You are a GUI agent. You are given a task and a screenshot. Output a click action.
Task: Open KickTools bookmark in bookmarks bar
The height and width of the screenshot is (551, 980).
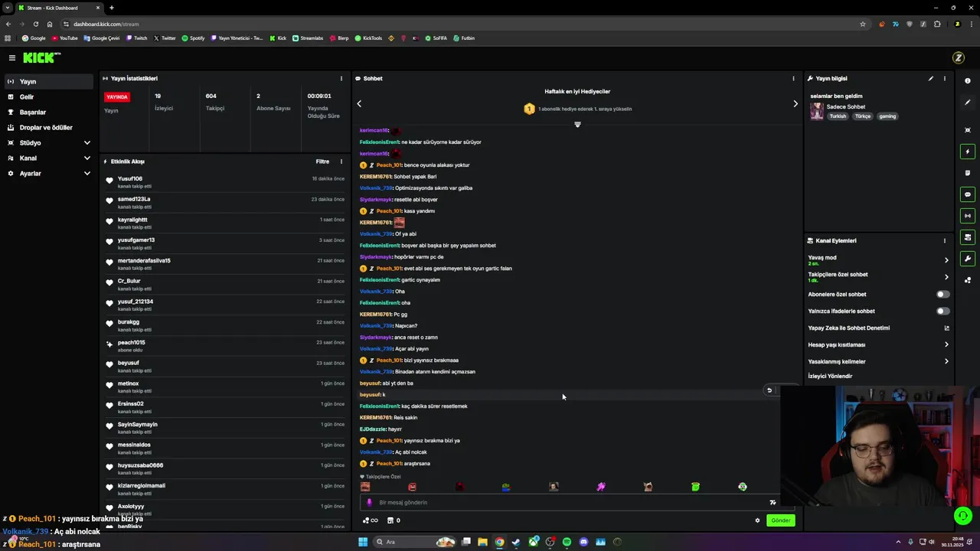click(x=368, y=37)
